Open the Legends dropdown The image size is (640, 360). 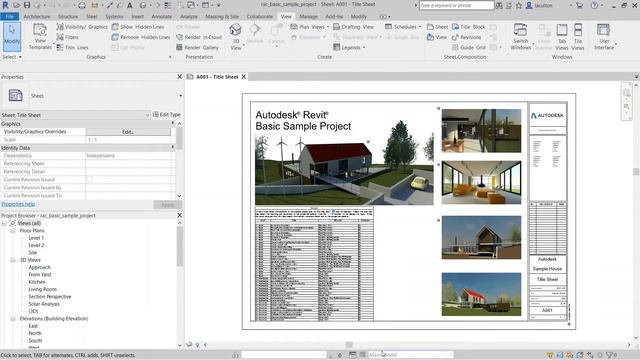coord(349,47)
